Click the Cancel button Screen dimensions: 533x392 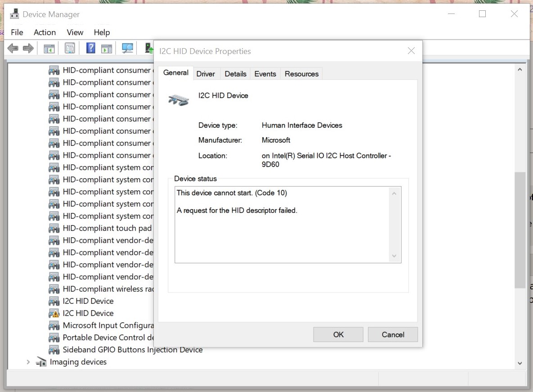(393, 334)
